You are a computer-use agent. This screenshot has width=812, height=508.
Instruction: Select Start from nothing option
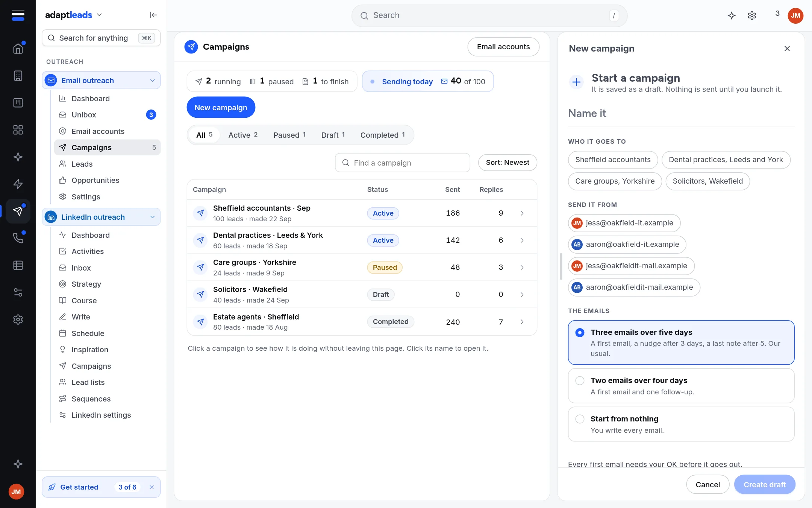pos(681,424)
